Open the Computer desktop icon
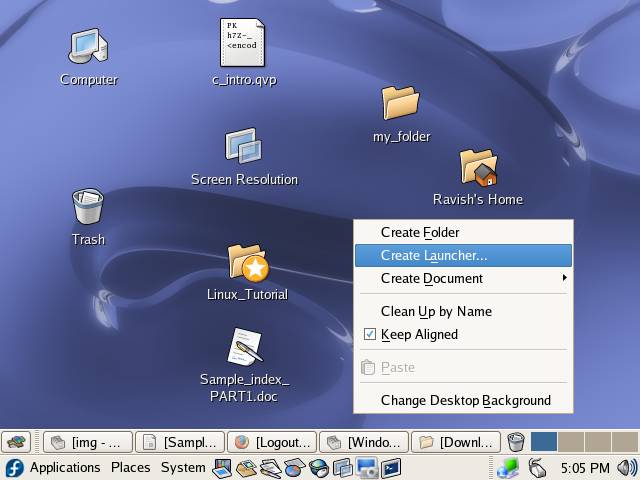The width and height of the screenshot is (640, 480). (88, 46)
